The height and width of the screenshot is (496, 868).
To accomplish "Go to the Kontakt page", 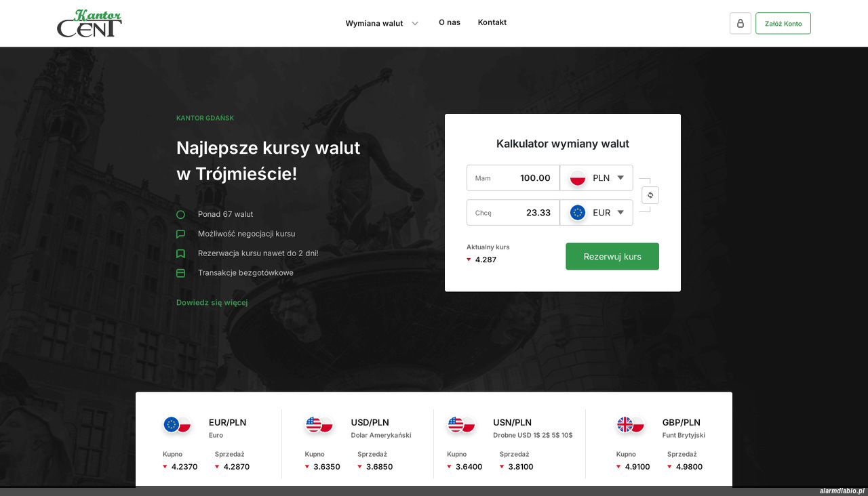I will (x=492, y=22).
